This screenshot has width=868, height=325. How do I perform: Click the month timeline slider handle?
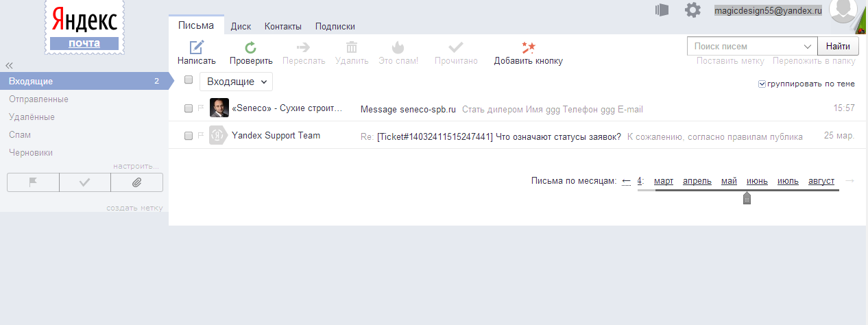click(x=747, y=198)
